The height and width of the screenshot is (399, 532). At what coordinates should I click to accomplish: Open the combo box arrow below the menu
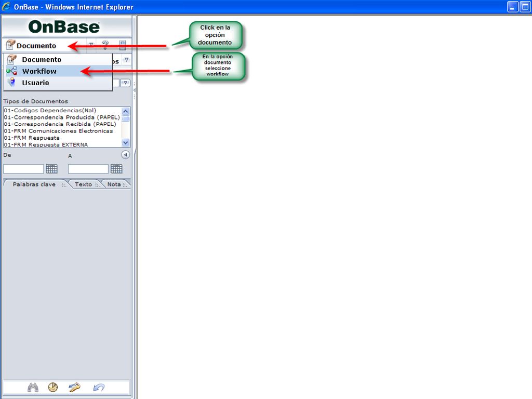[x=126, y=83]
